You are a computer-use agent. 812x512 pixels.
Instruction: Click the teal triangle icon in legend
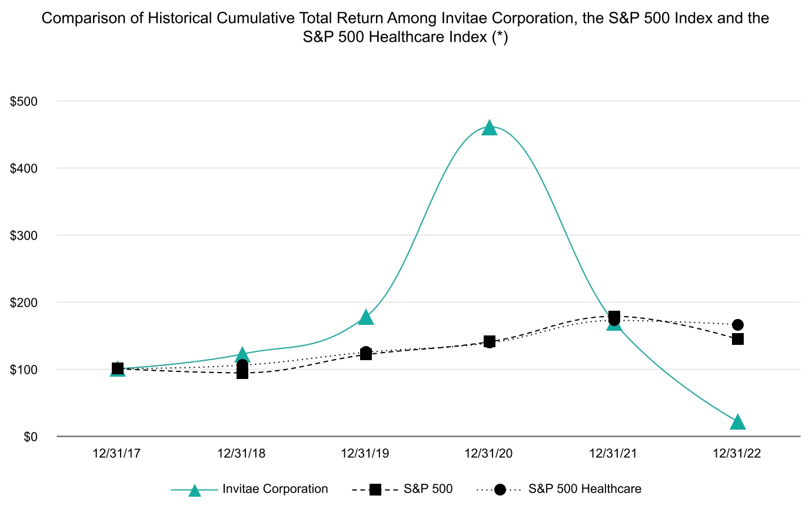(195, 490)
